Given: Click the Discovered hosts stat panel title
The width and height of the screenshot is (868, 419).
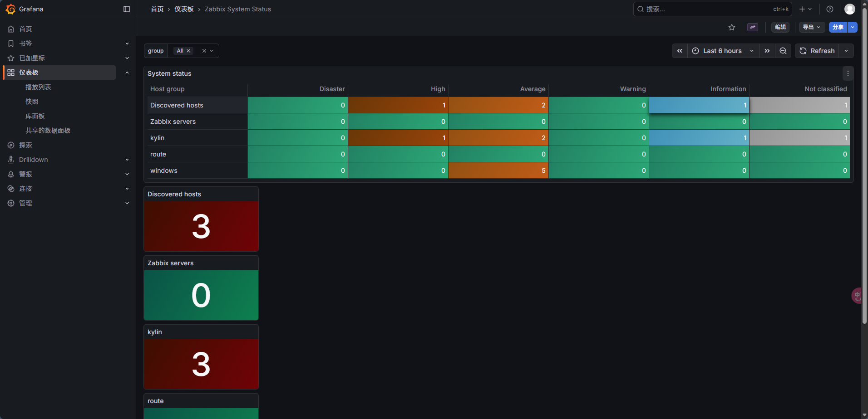Looking at the screenshot, I should 174,194.
